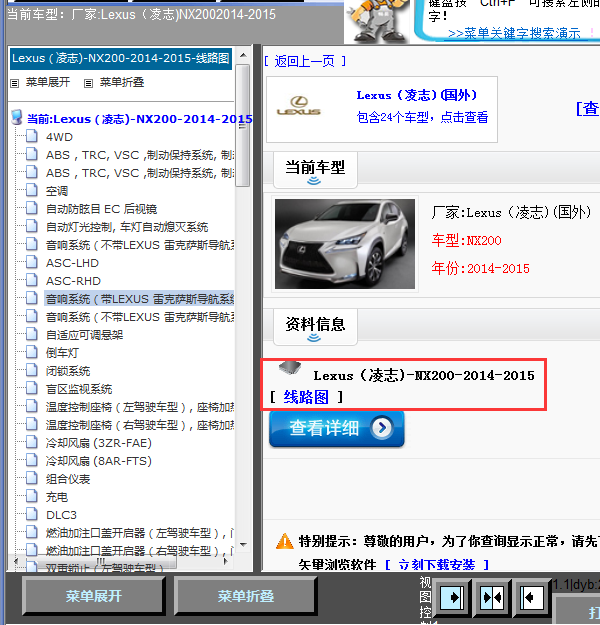
Task: Click the view control left-arrow icon
Action: point(532,597)
